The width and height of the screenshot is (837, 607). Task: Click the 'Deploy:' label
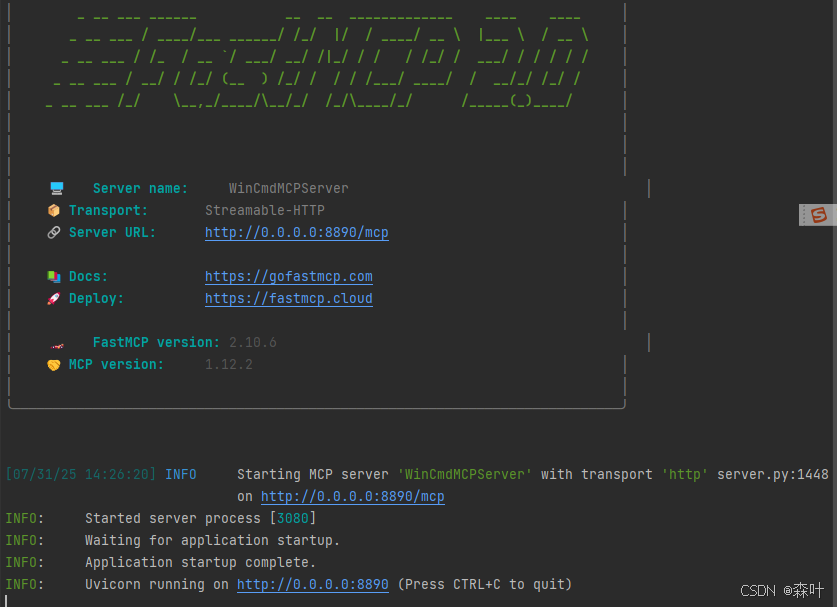tap(97, 298)
